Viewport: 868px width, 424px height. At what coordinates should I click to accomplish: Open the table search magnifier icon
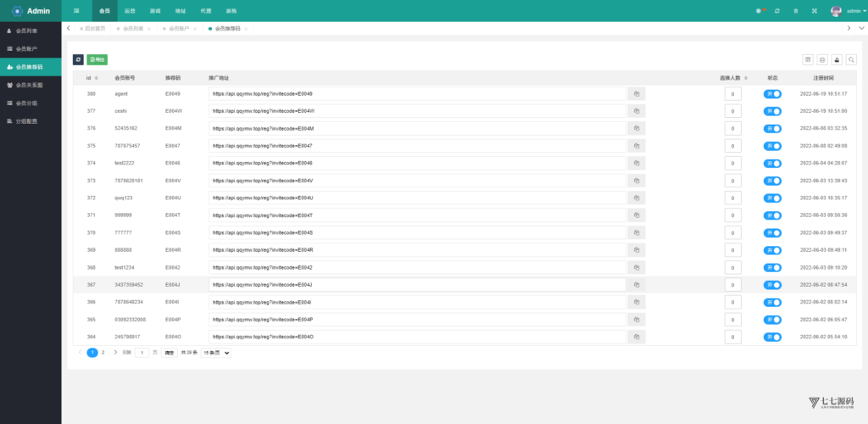851,60
